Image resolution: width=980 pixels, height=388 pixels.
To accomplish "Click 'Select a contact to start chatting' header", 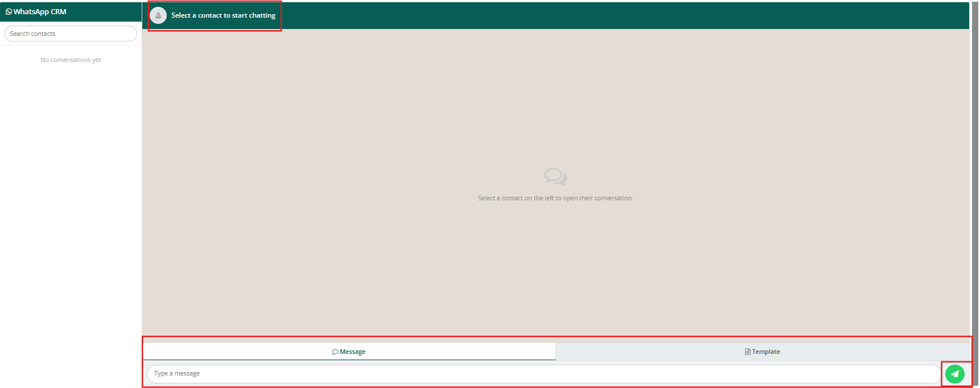I will click(x=224, y=15).
